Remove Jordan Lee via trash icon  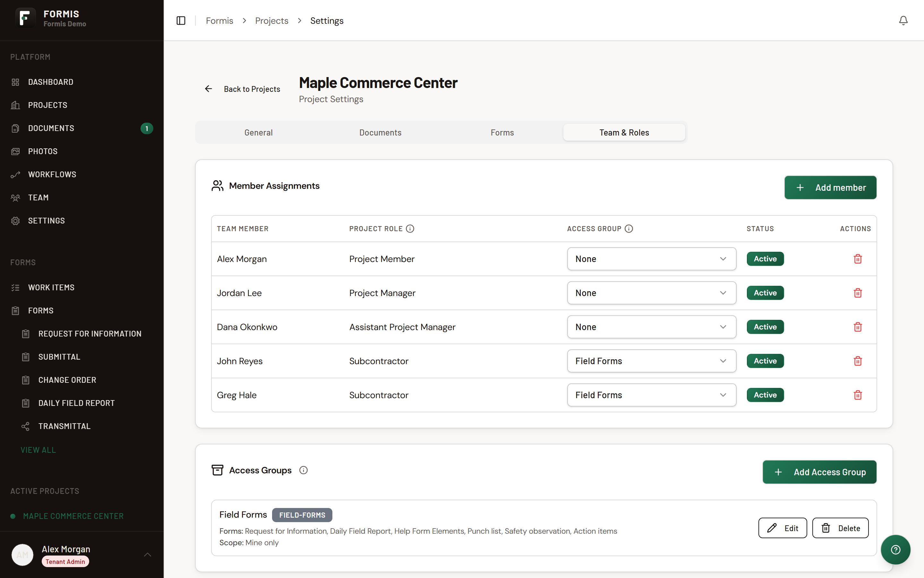pos(858,293)
